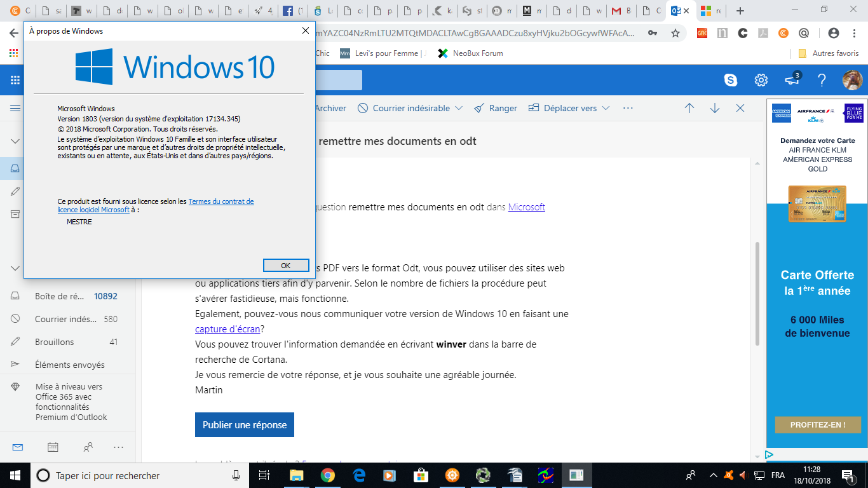Open Éléments envoyés folder

coord(68,365)
